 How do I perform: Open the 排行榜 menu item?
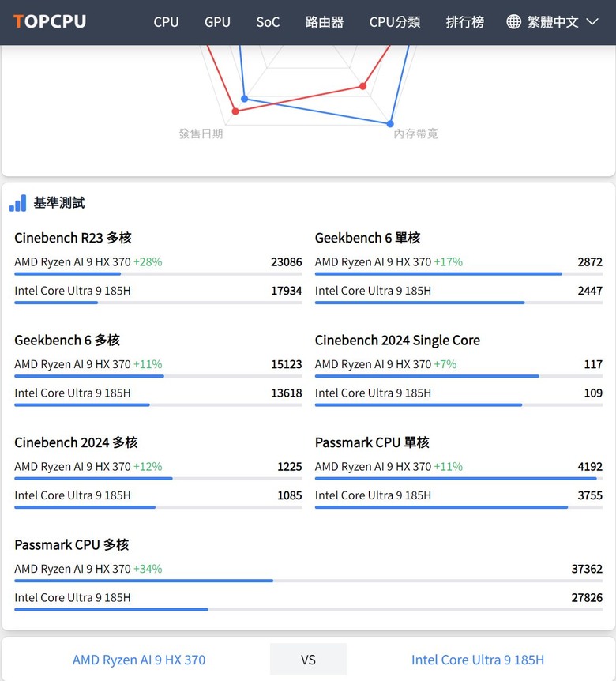coord(465,21)
